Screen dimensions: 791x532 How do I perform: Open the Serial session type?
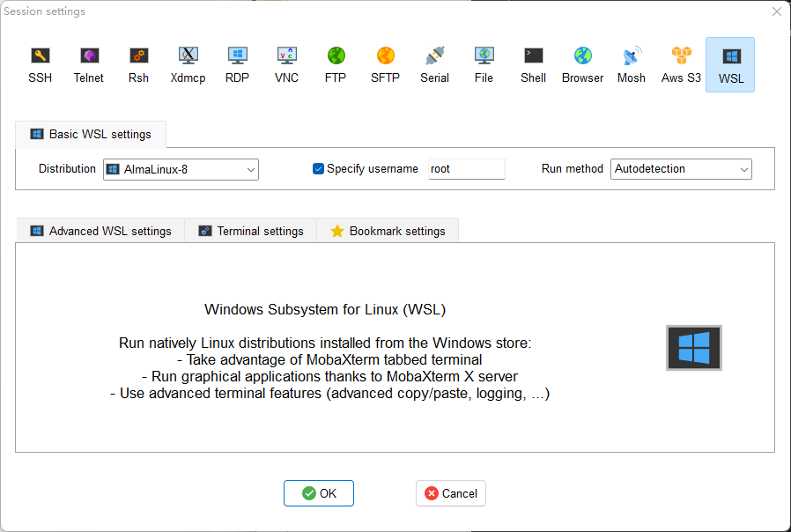[x=434, y=64]
